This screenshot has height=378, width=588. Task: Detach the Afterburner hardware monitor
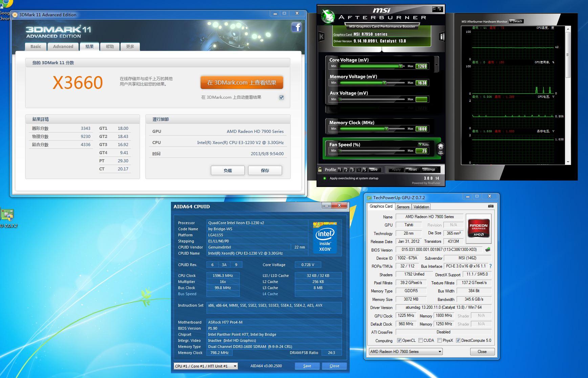point(516,21)
